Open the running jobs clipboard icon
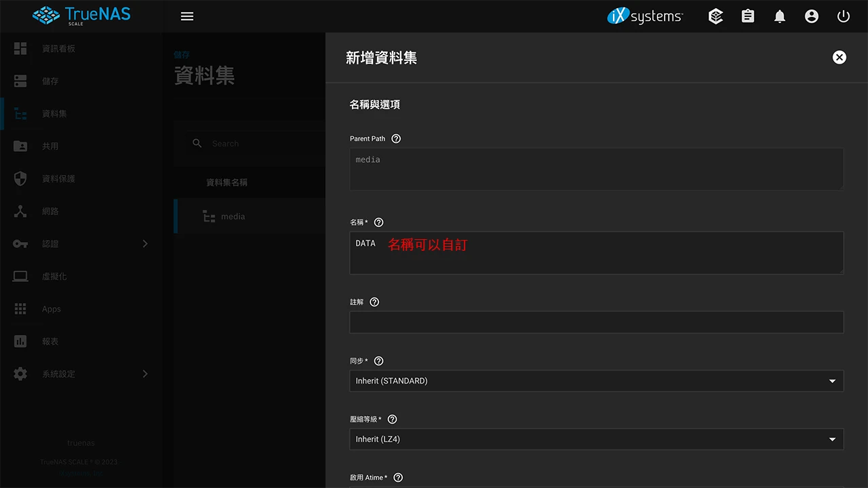The width and height of the screenshot is (868, 488). click(x=747, y=16)
